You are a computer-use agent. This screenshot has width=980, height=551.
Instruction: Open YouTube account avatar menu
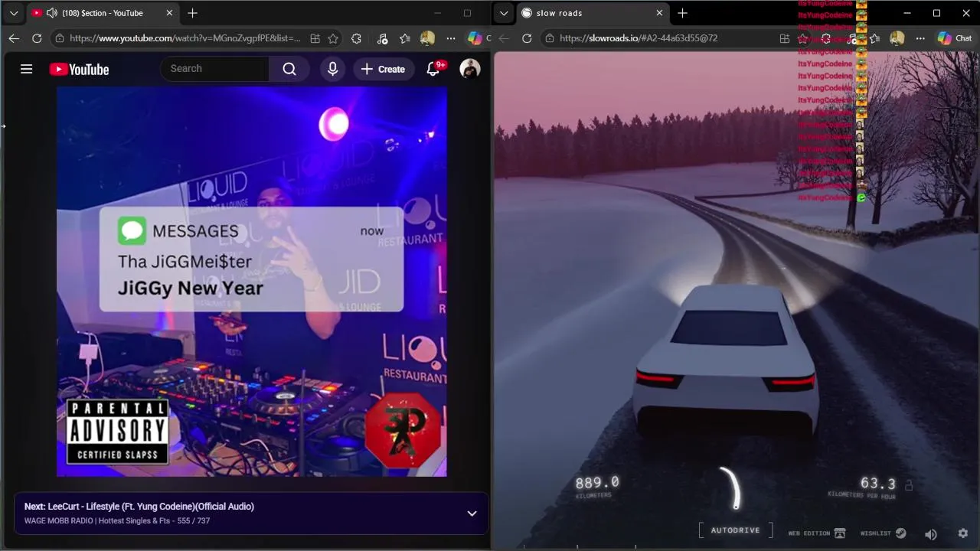470,69
